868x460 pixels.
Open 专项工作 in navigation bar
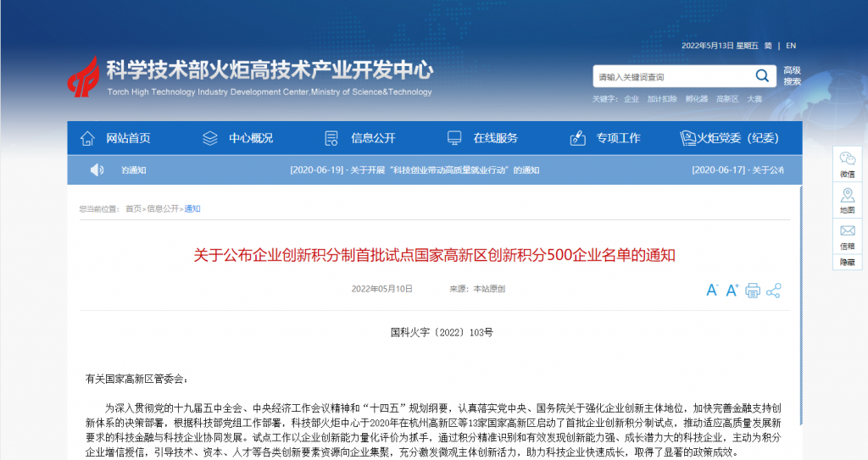point(605,138)
